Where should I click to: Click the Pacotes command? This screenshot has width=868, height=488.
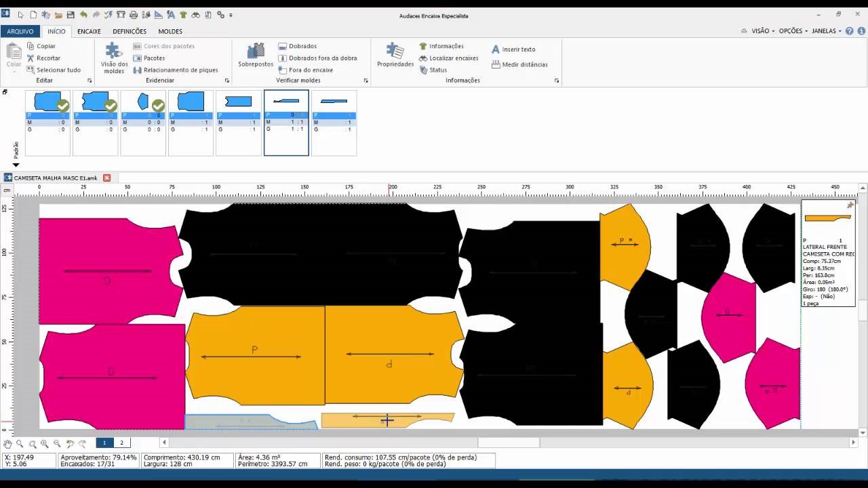(149, 58)
